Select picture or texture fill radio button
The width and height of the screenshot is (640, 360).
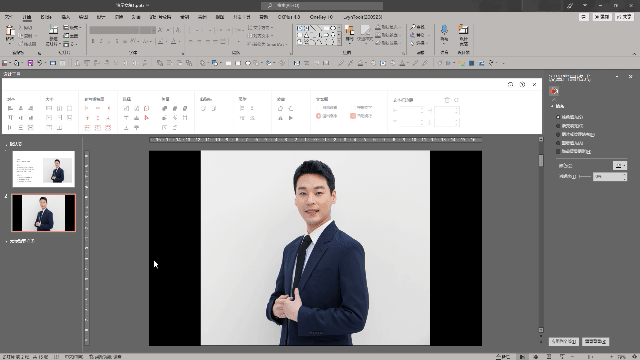point(558,134)
